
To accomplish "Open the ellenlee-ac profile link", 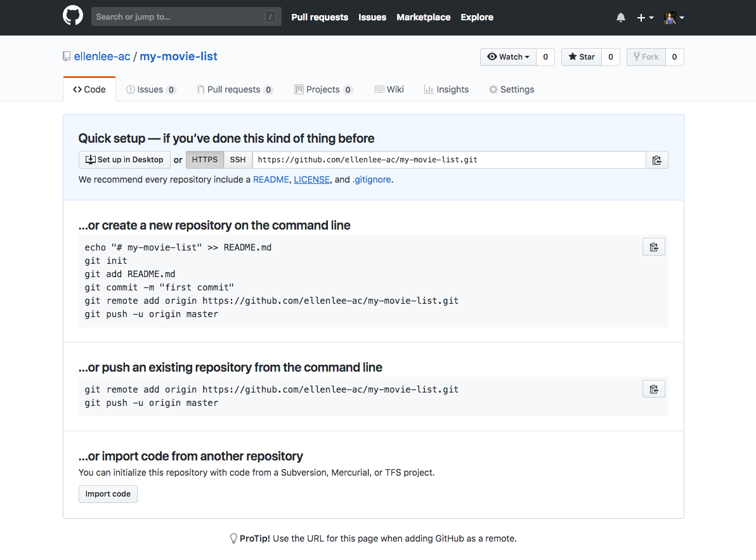I will [102, 56].
